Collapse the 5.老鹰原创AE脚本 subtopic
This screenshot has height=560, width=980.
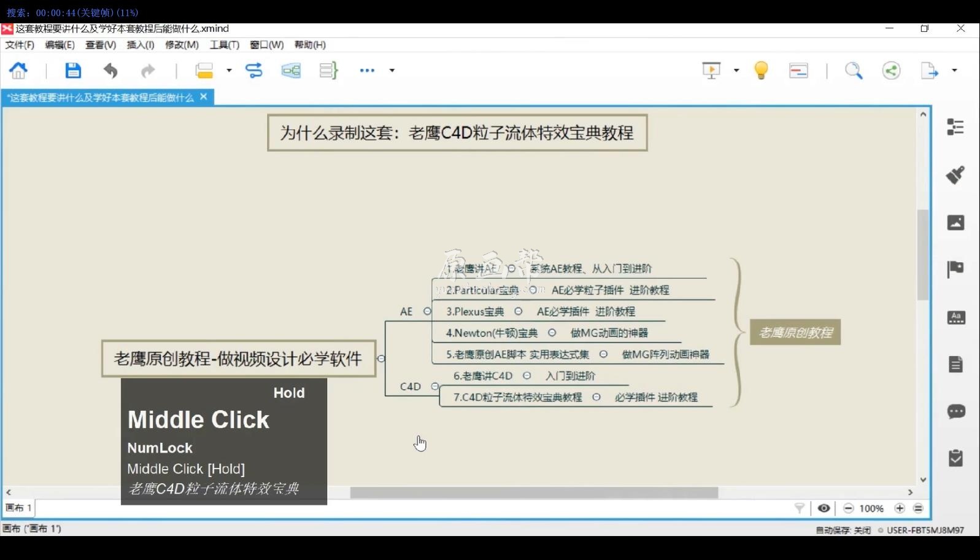(x=603, y=354)
